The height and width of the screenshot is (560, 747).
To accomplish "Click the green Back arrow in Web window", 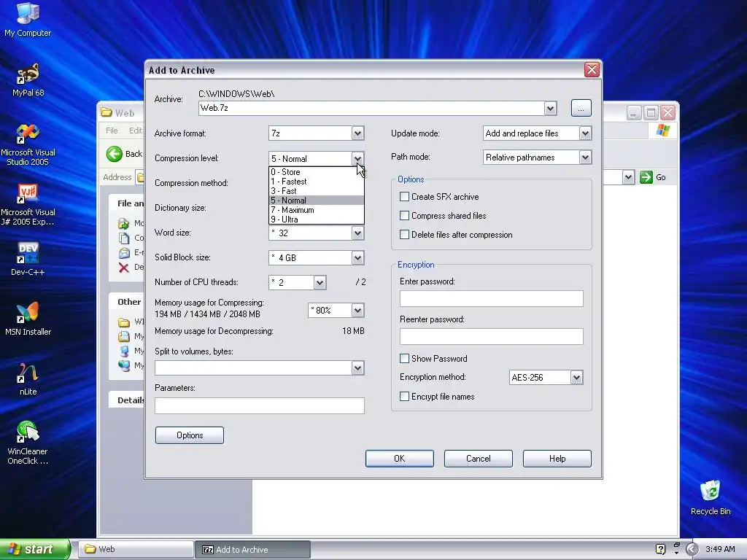I will pyautogui.click(x=114, y=154).
